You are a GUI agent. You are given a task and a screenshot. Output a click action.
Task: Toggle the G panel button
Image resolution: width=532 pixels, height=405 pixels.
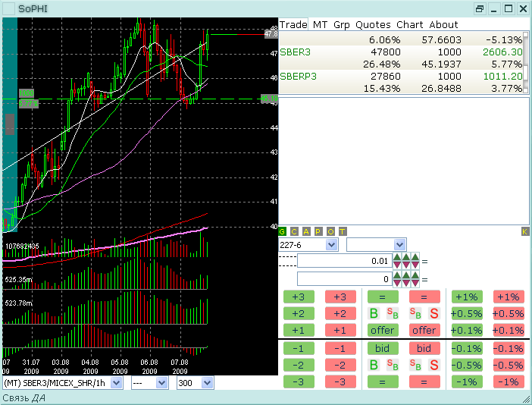tap(282, 231)
